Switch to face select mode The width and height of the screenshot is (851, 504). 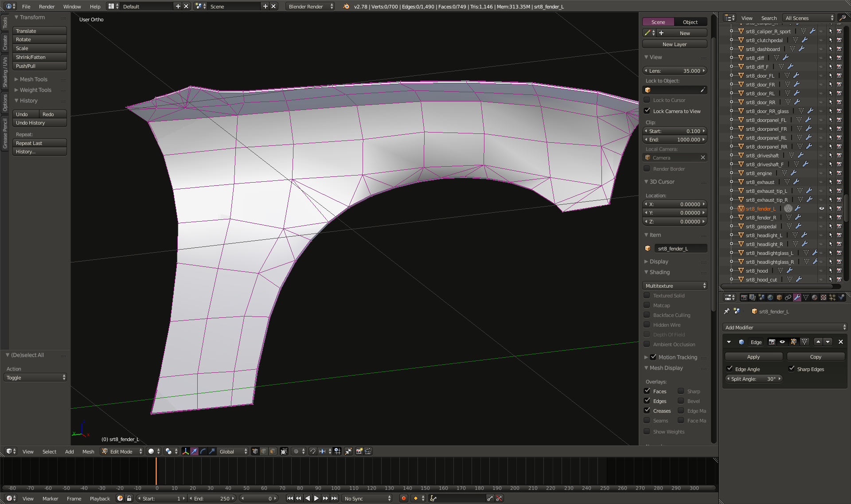273,451
